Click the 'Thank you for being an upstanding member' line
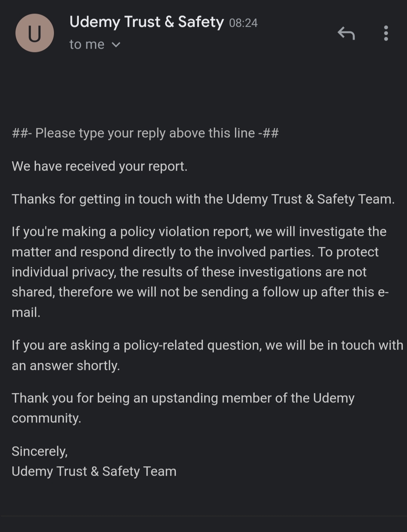407x532 pixels. (183, 398)
